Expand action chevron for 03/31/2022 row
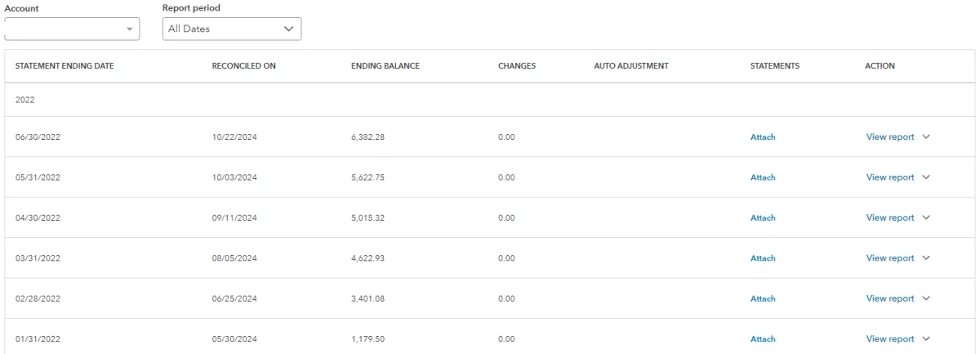This screenshot has height=354, width=980. [926, 258]
